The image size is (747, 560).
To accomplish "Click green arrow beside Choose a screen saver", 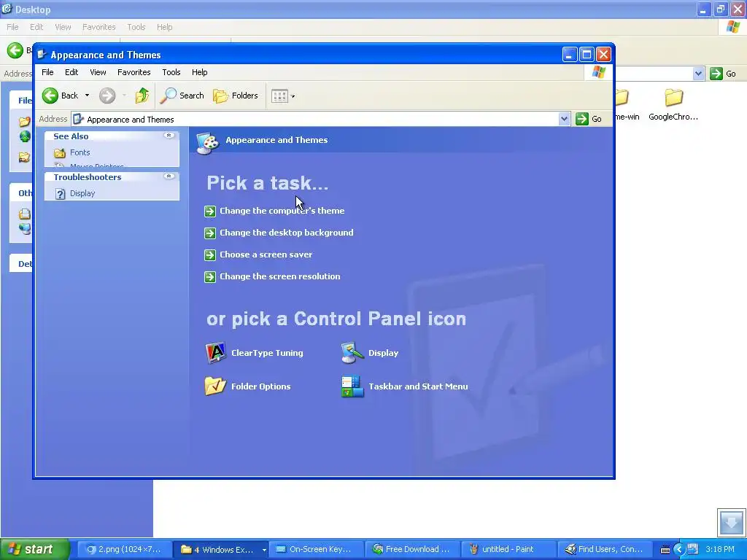I will point(210,254).
